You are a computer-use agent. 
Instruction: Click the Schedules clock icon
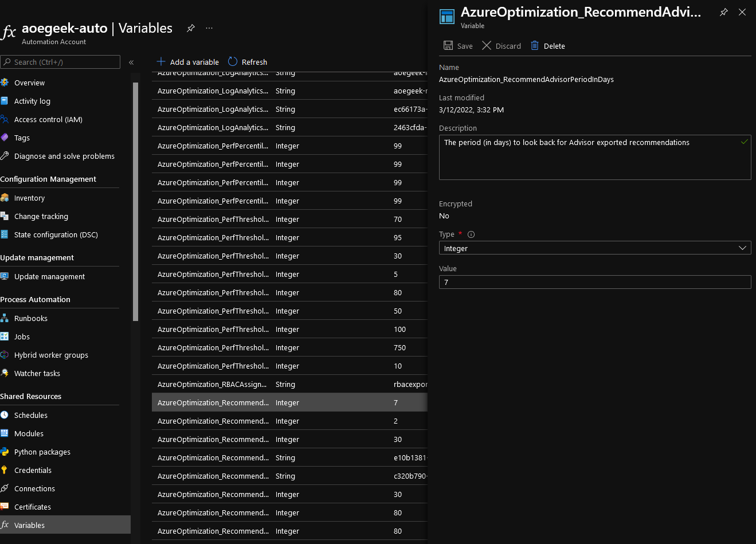point(5,415)
